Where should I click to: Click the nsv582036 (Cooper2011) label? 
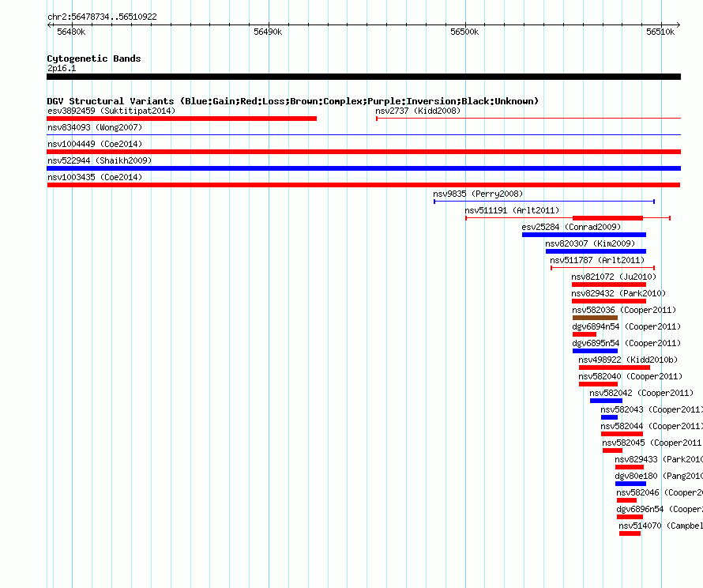624,310
